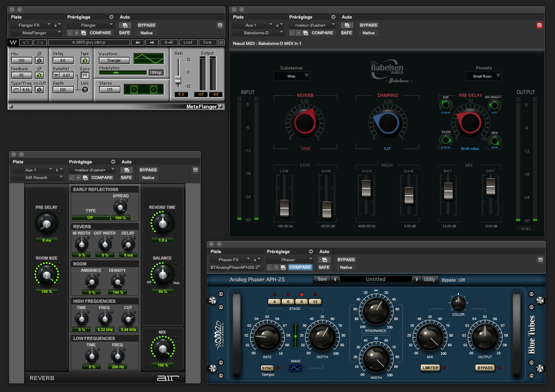Click the REVERB time knob in Babelonne
Viewport: 555px width, 392px height.
click(x=305, y=122)
